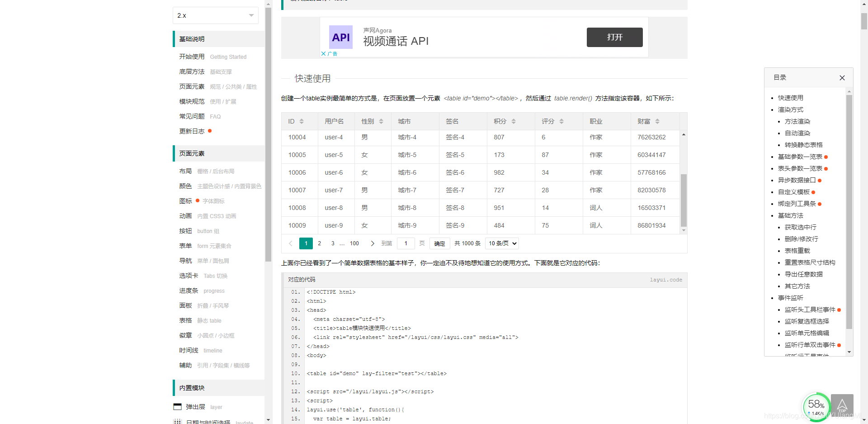Viewport: 868px width, 424px height.
Task: Click the previous-page arrow in the table pagination
Action: point(290,243)
